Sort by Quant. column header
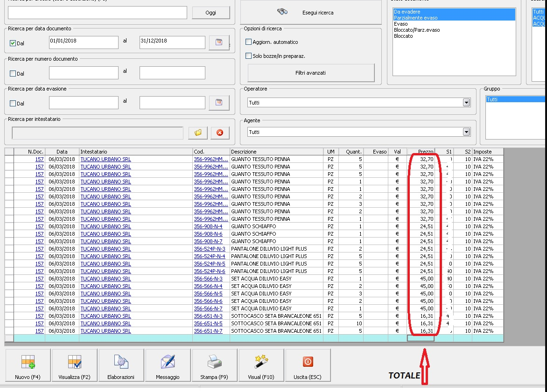The height and width of the screenshot is (392, 547). coord(351,152)
